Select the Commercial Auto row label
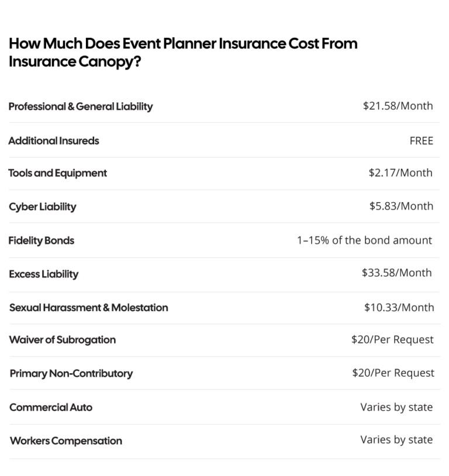This screenshot has width=449, height=476. (51, 407)
